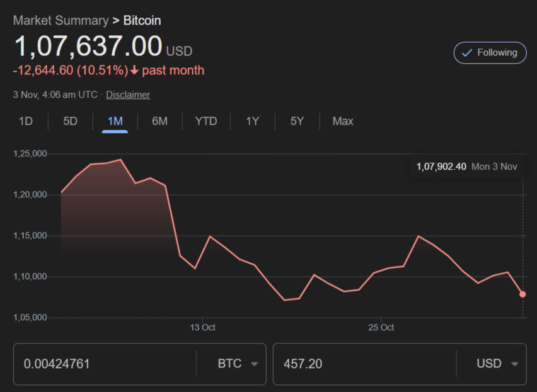Click the 1,07,902.40 tooltip value
This screenshot has width=537, height=392.
tap(441, 167)
